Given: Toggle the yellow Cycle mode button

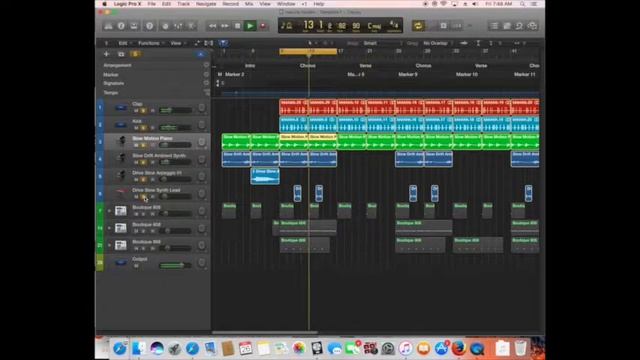Looking at the screenshot, I should click(x=418, y=26).
